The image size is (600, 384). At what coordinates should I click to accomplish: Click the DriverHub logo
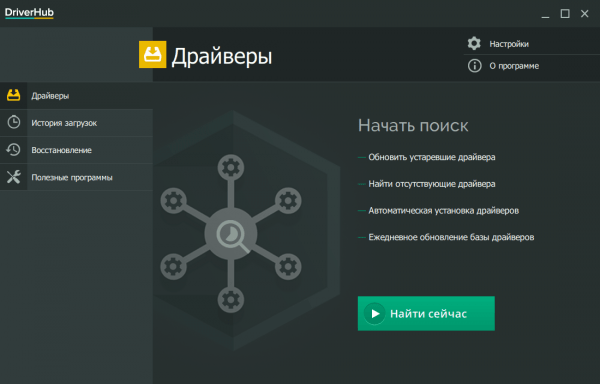(x=29, y=13)
